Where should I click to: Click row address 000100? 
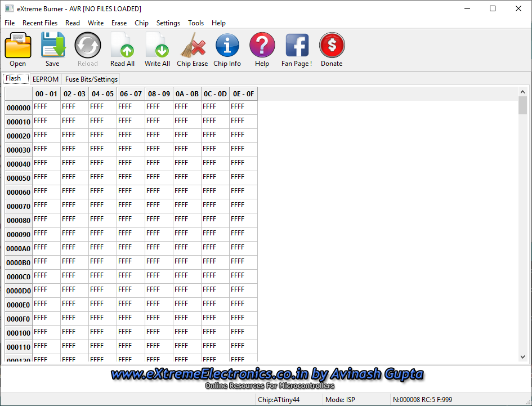coord(19,333)
